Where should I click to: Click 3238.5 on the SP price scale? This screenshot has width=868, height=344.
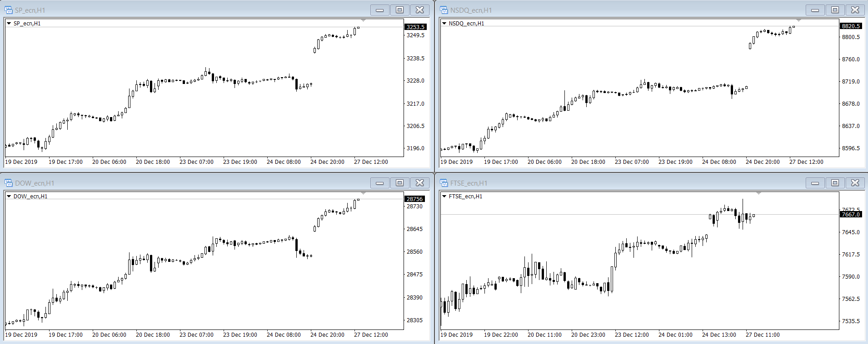(x=415, y=59)
